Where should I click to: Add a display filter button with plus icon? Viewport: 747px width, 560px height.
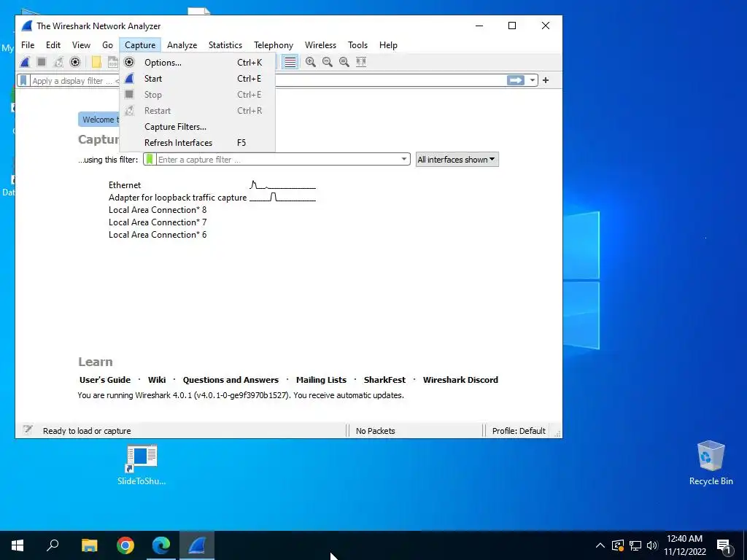click(546, 80)
